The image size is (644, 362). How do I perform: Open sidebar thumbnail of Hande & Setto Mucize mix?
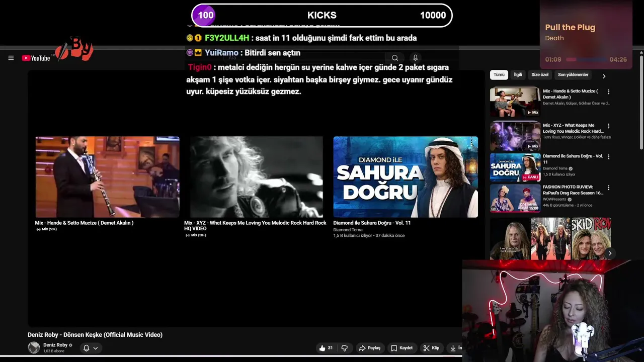point(515,102)
